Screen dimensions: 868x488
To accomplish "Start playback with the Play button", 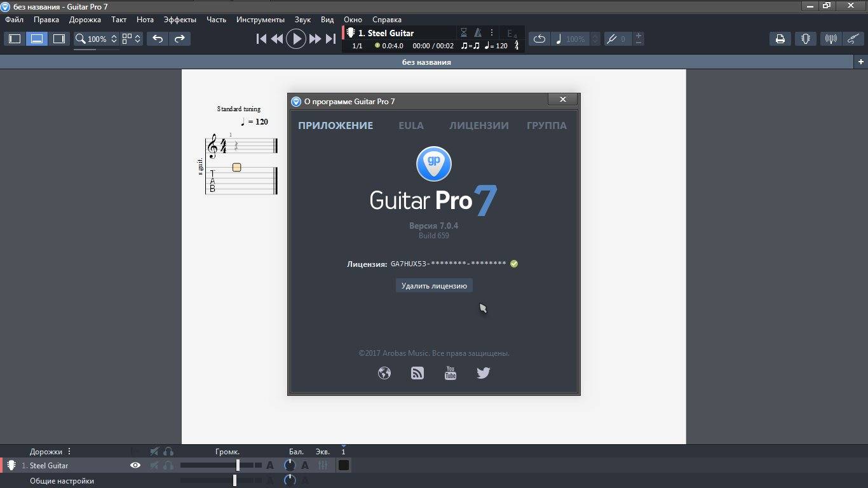I will pyautogui.click(x=295, y=39).
